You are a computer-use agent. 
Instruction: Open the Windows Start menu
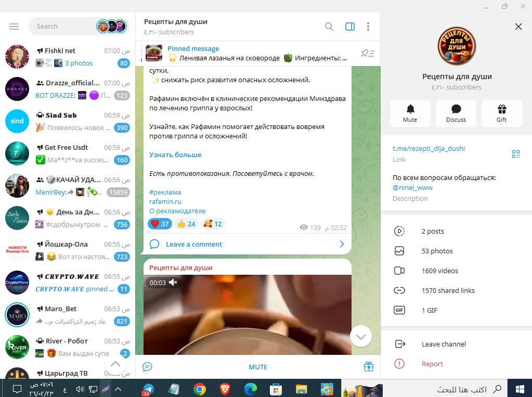[x=520, y=389]
